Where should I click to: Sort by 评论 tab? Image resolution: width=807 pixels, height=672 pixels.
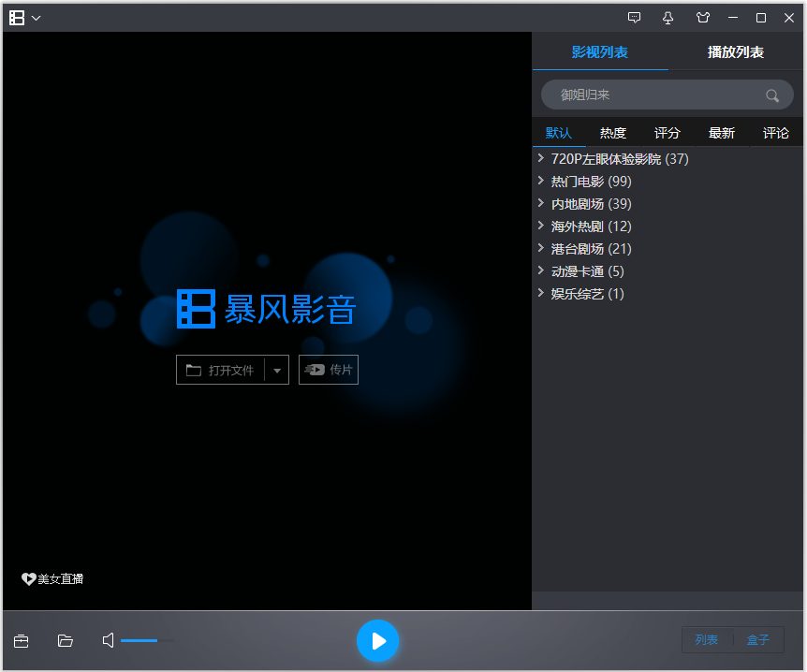point(775,133)
